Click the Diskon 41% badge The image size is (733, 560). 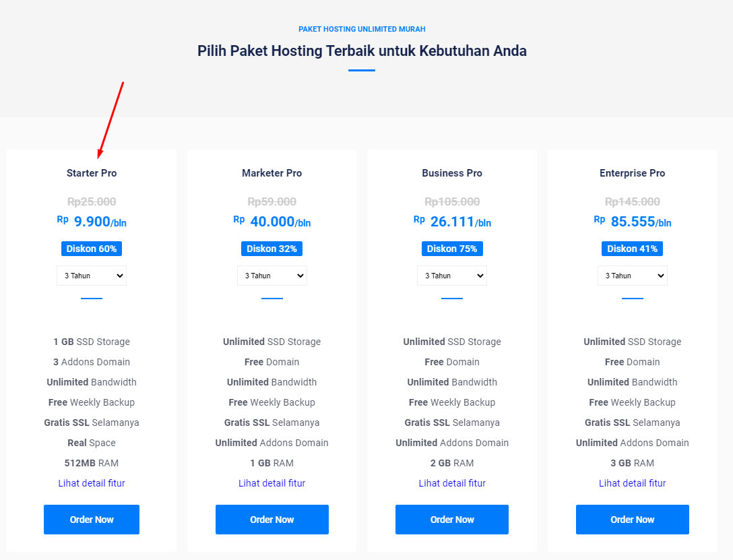(633, 249)
